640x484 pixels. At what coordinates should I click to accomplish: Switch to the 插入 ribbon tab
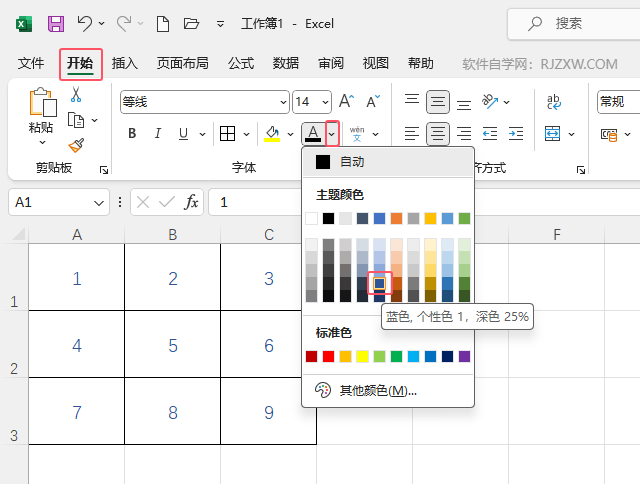coord(125,63)
